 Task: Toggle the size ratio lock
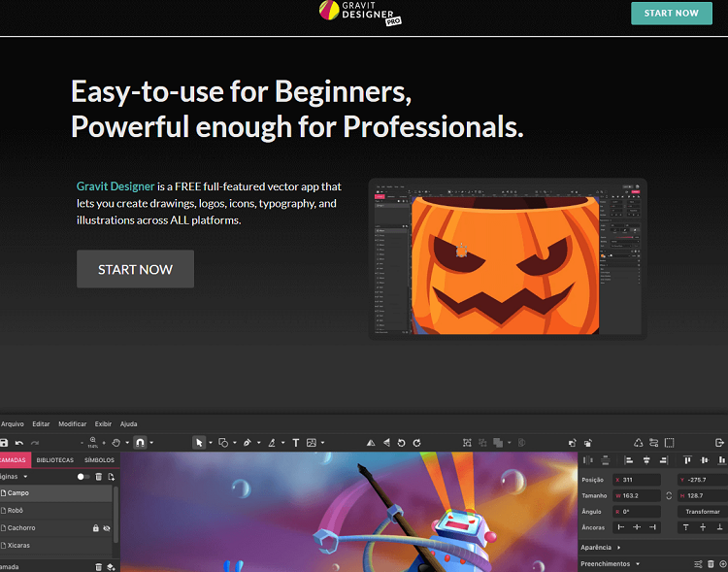click(x=669, y=496)
